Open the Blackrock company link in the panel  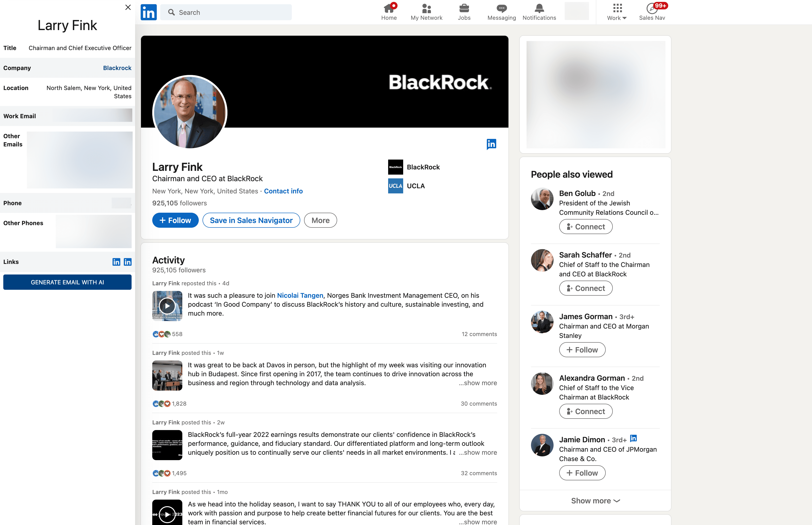(117, 68)
